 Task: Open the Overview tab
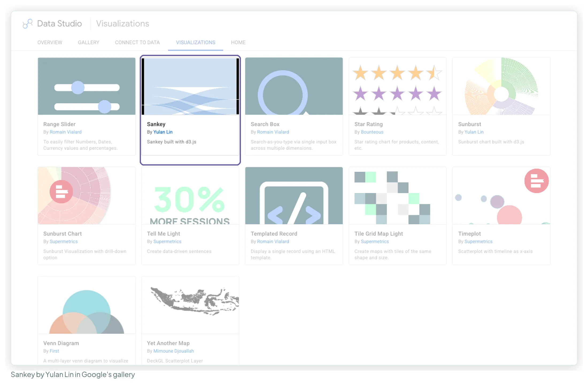point(50,42)
